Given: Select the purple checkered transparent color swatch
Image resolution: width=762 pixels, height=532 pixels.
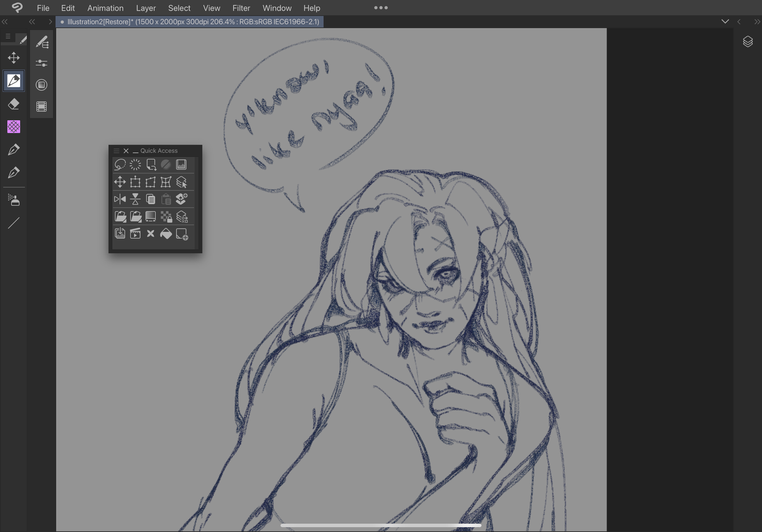Looking at the screenshot, I should click(14, 127).
